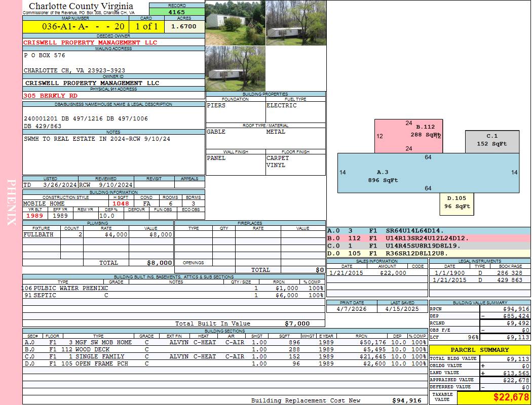Click the SWMH to real estate notes text

point(97,139)
